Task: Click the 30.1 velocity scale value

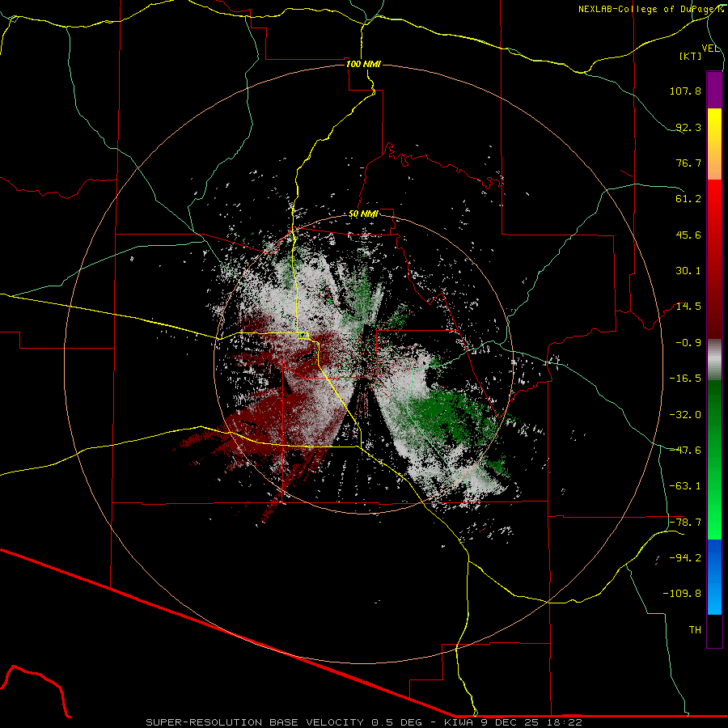Action: tap(688, 271)
